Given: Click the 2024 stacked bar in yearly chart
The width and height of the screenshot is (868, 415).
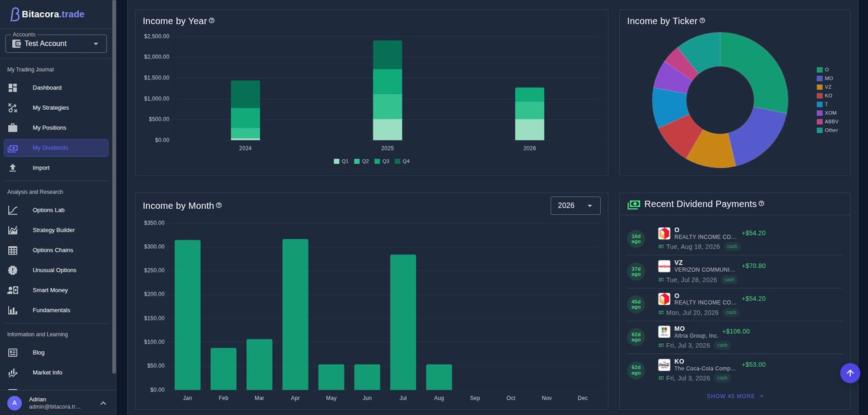Looking at the screenshot, I should pyautogui.click(x=245, y=111).
